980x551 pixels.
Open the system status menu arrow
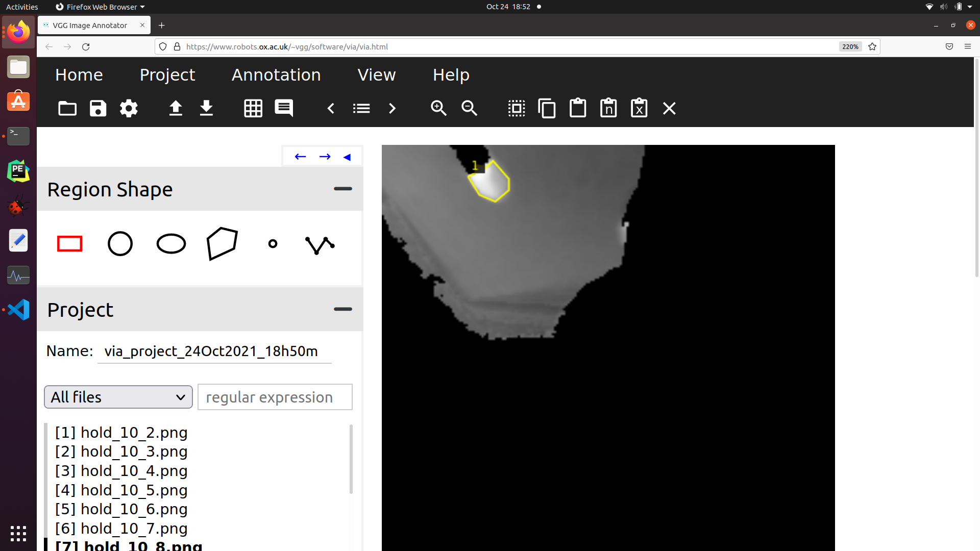tap(970, 7)
